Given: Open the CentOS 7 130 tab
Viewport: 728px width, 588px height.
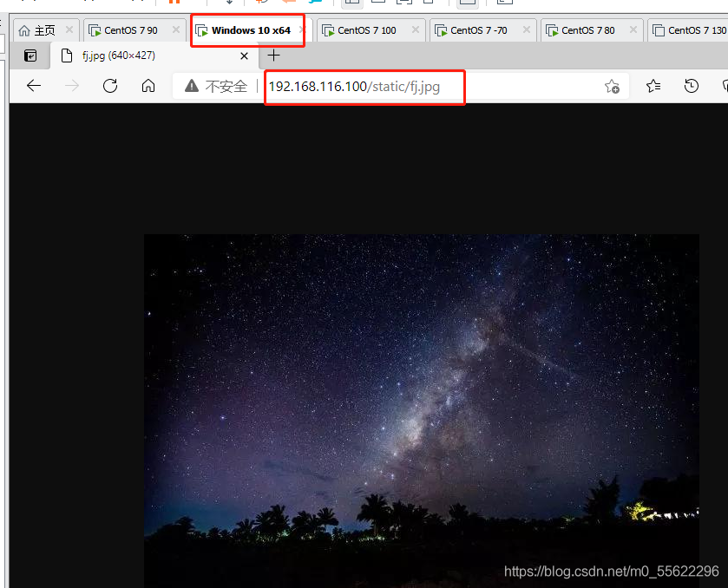Looking at the screenshot, I should [x=689, y=30].
